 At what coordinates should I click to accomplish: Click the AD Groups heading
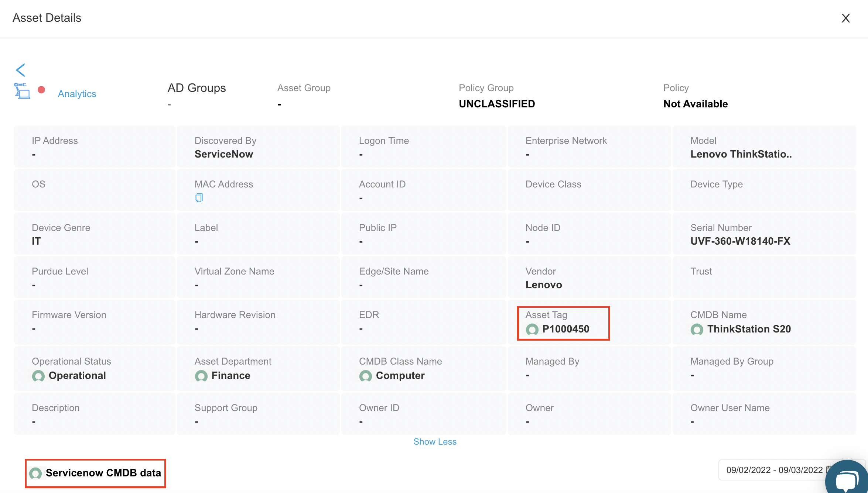click(x=197, y=88)
